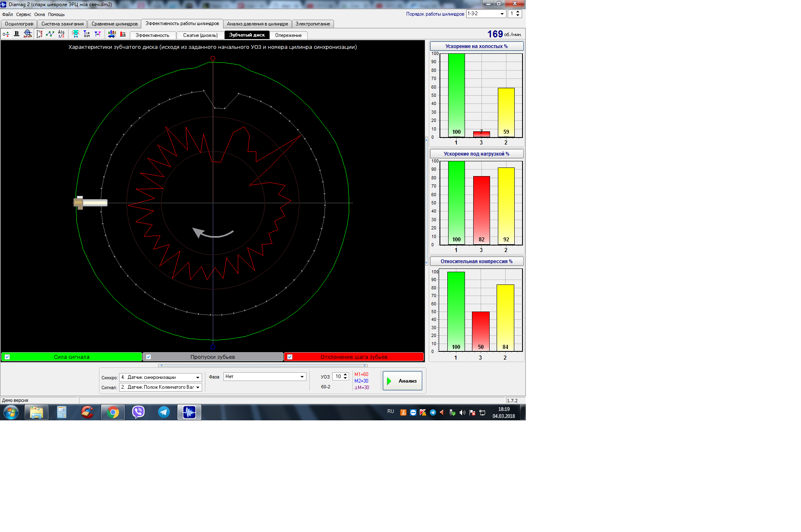Open the Windows Start menu
Screen dimensions: 801x532
(11, 412)
